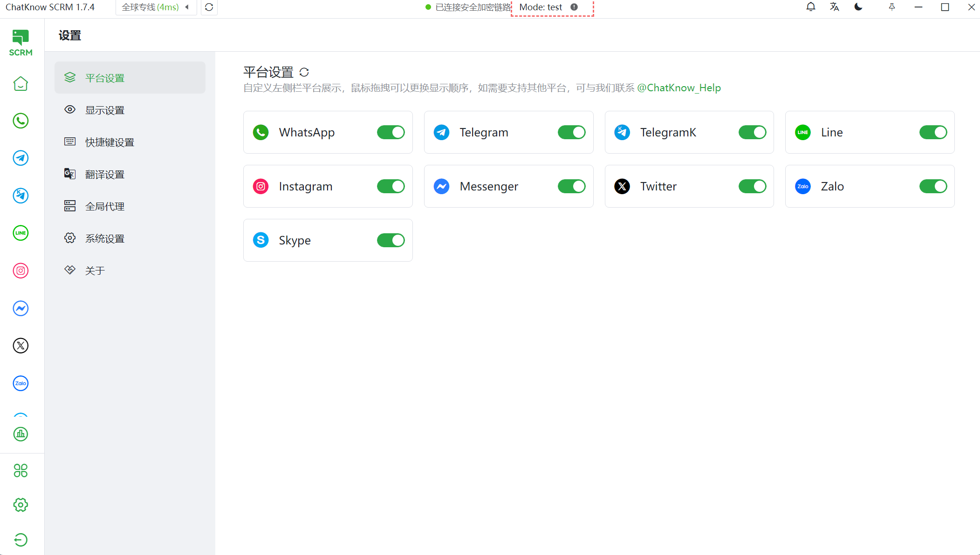The height and width of the screenshot is (555, 980).
Task: Click the @ChatKnow_Help contact link
Action: (678, 88)
